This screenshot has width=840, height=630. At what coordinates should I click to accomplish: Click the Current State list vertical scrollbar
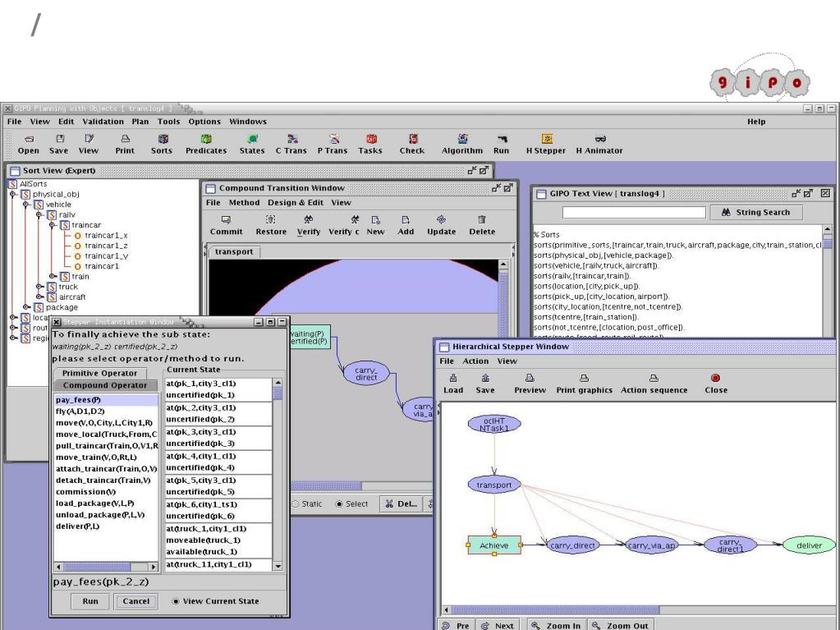278,474
